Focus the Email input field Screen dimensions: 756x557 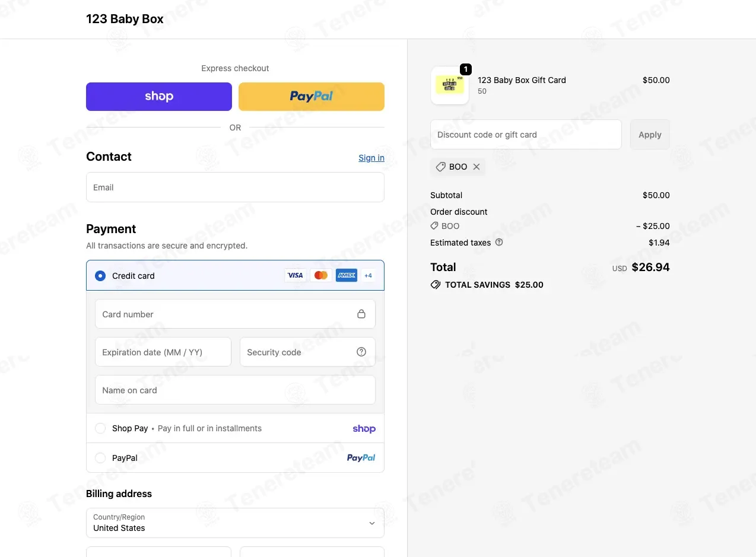(x=235, y=187)
